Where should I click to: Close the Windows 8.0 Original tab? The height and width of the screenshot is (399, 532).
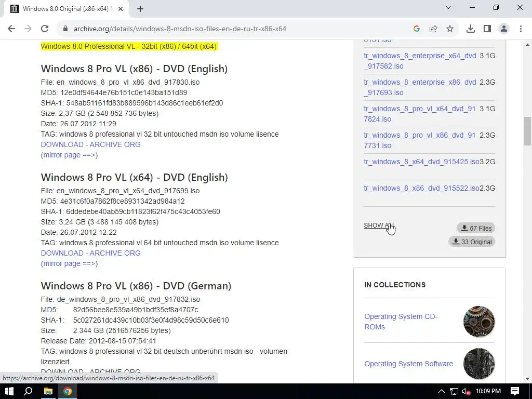(x=121, y=9)
